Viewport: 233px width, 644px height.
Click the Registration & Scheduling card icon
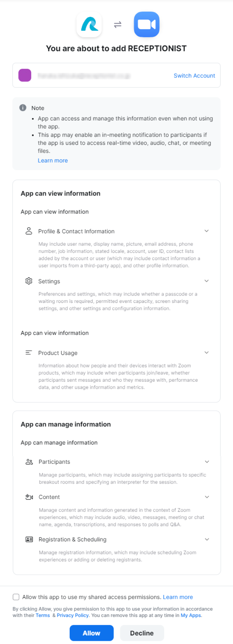(x=29, y=539)
